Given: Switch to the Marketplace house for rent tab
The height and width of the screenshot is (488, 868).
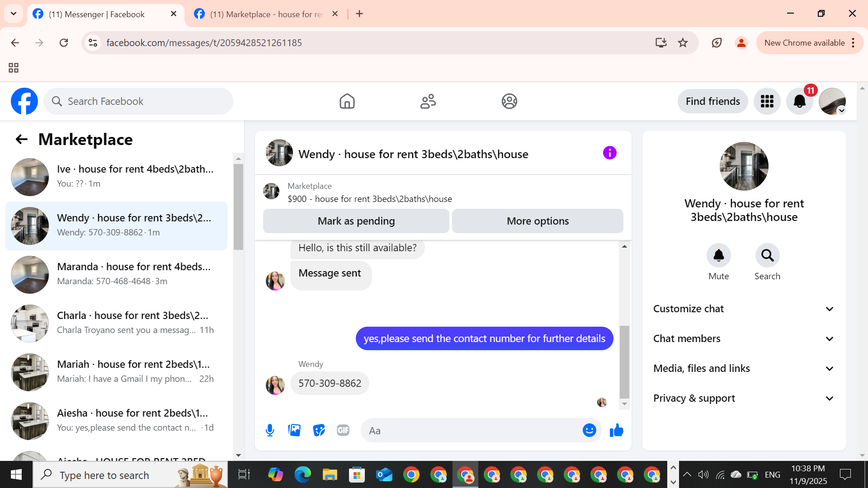Looking at the screenshot, I should [266, 14].
